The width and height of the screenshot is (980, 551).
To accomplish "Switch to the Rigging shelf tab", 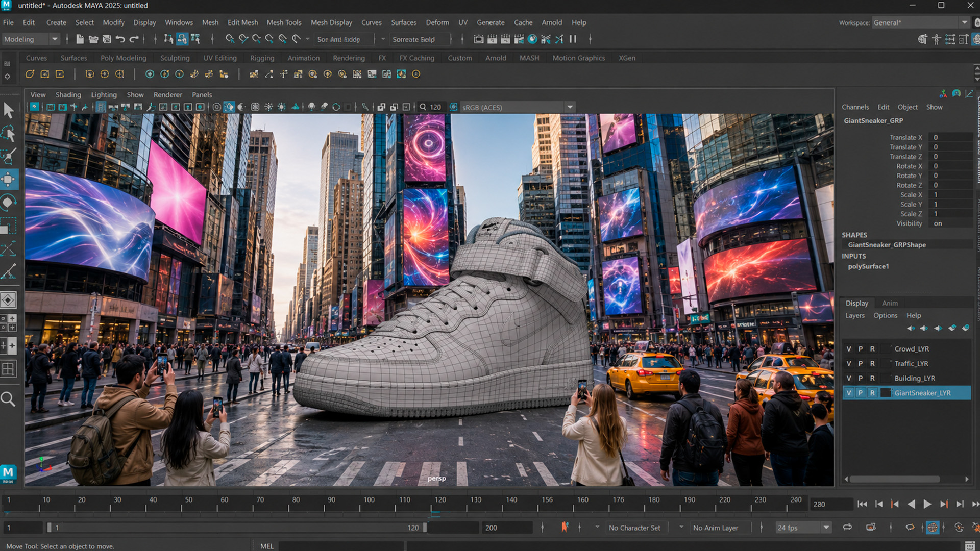I will click(262, 58).
